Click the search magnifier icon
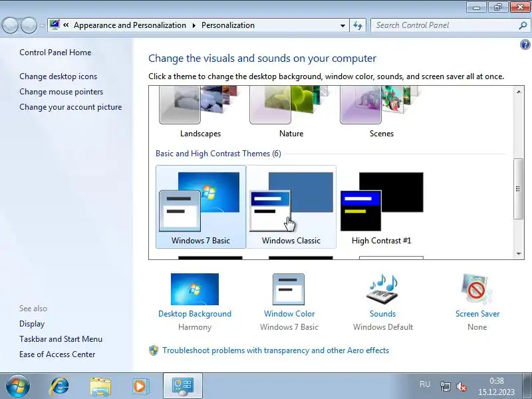 (523, 25)
